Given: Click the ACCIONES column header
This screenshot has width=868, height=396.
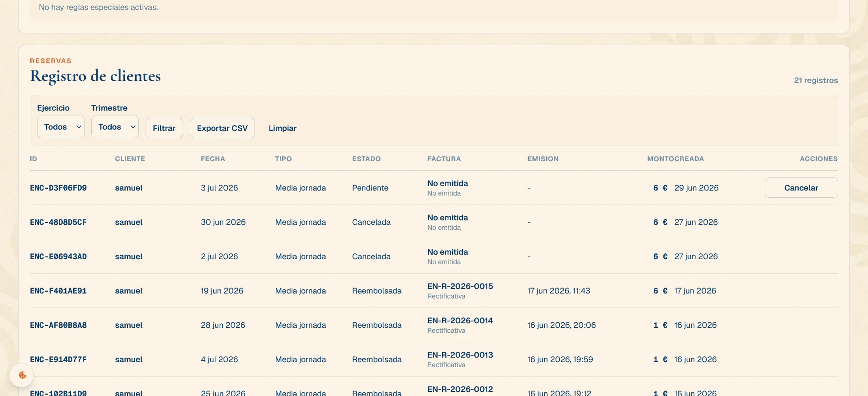Looking at the screenshot, I should (x=819, y=159).
